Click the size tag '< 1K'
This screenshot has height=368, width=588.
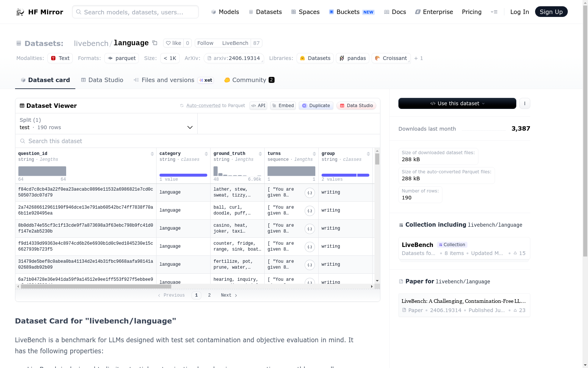pyautogui.click(x=170, y=58)
